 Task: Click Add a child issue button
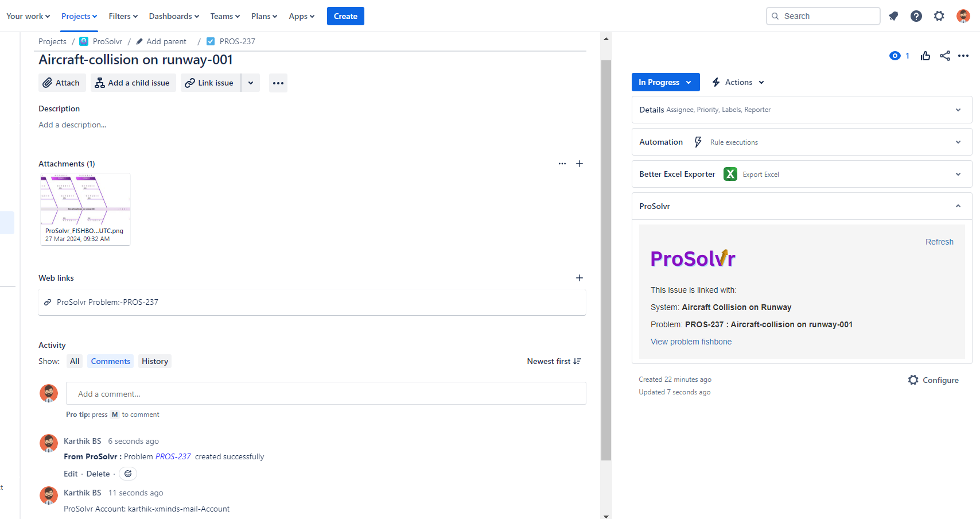click(133, 83)
